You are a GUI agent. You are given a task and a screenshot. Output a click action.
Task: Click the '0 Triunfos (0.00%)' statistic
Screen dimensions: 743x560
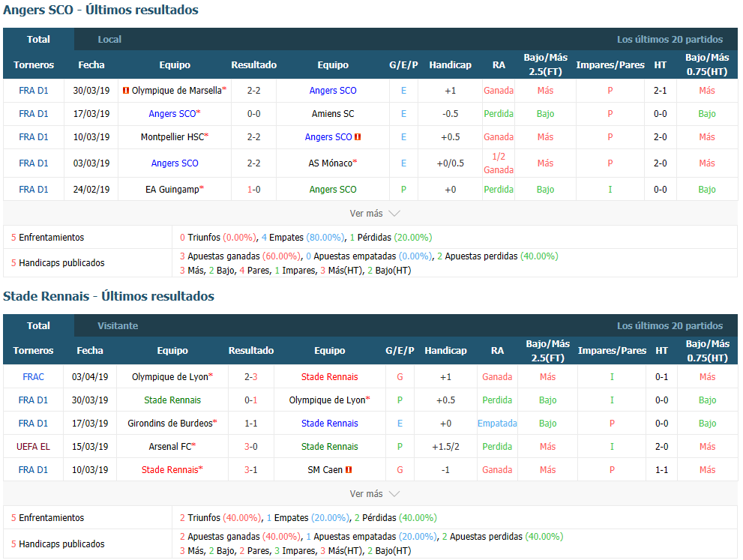coord(217,237)
